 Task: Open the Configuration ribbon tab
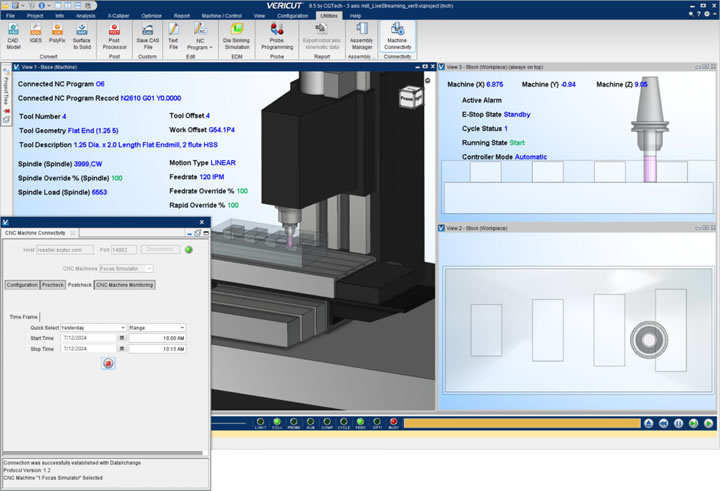coord(292,16)
